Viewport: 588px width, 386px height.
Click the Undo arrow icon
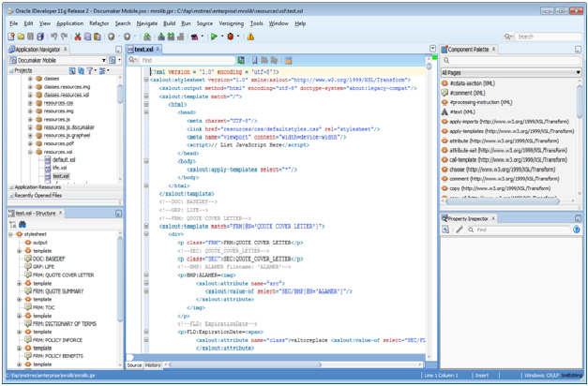[x=53, y=37]
